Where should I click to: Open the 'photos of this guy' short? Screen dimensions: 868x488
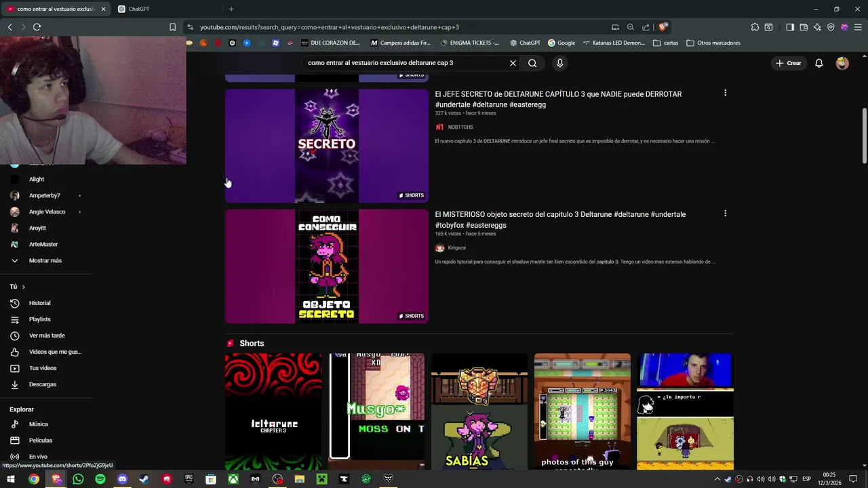click(x=583, y=411)
